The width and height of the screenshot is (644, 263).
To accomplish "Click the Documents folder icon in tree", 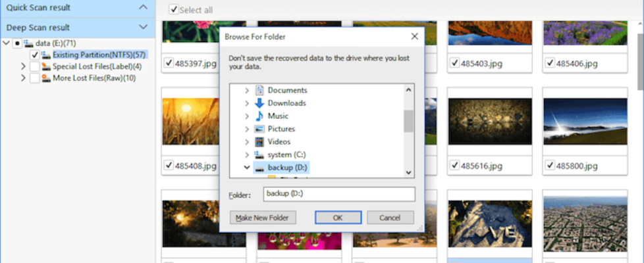I will click(x=259, y=90).
